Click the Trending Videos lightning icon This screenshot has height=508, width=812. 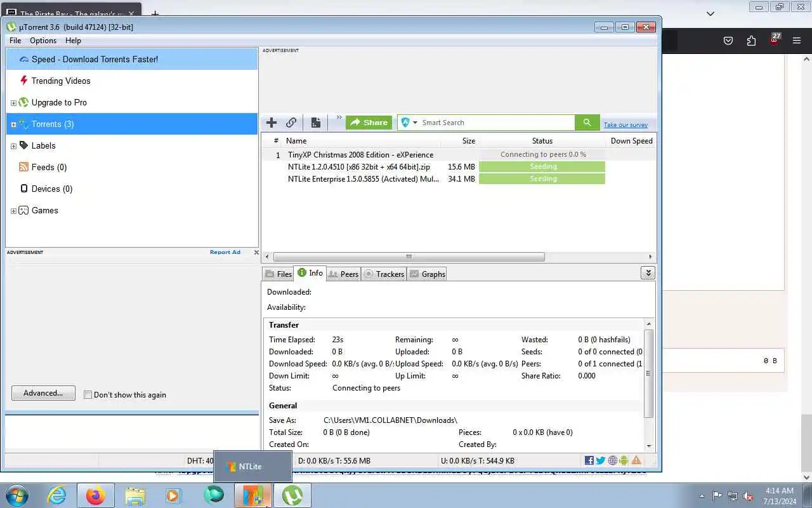pyautogui.click(x=23, y=81)
